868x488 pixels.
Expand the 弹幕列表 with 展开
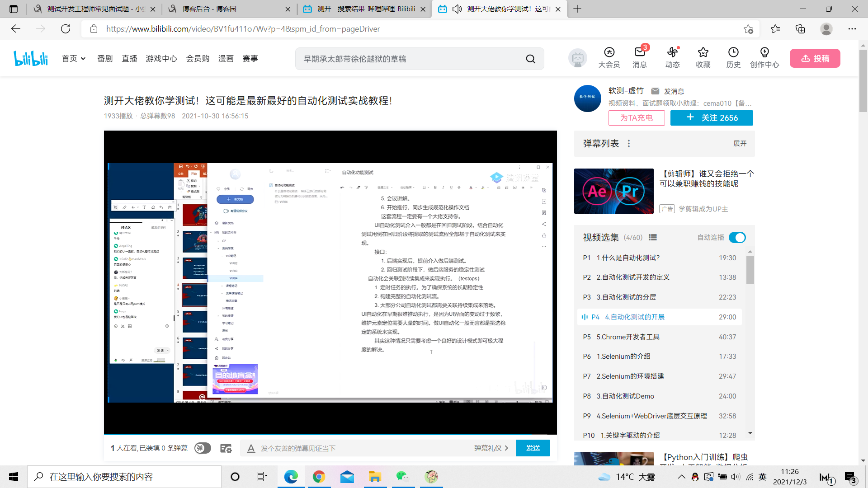click(x=740, y=144)
